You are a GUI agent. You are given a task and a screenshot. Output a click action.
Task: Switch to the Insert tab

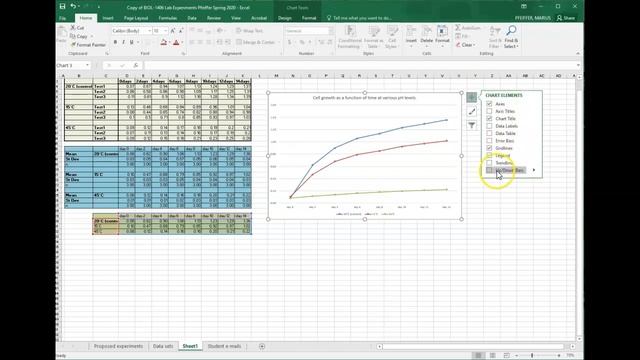108,18
